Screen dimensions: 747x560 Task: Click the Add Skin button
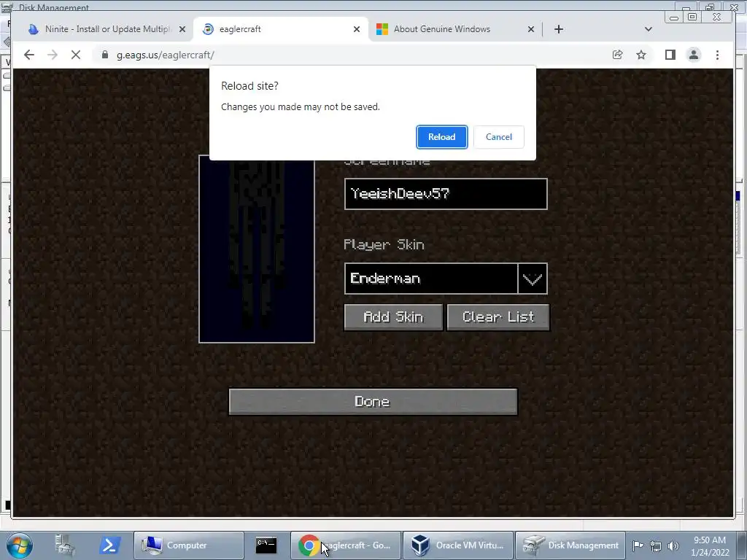393,317
